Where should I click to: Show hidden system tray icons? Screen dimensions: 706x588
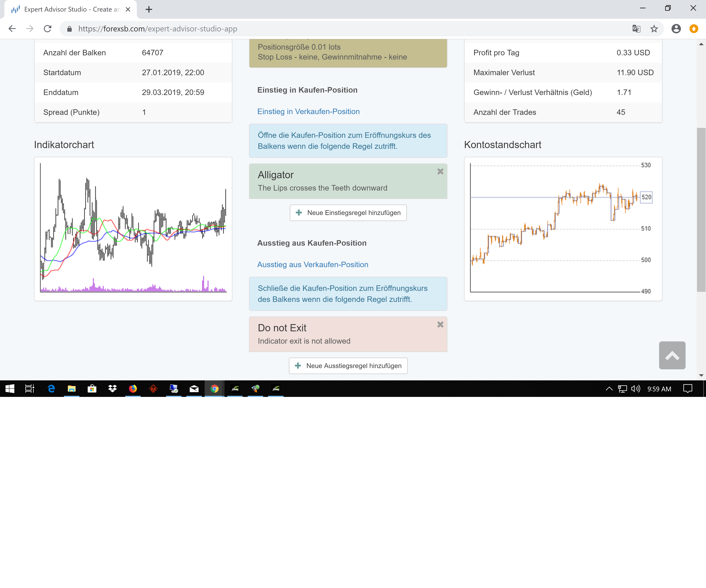pos(609,389)
